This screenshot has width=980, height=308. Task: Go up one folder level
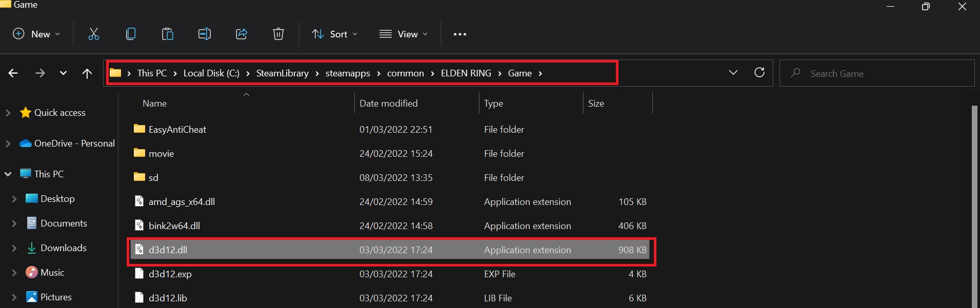coord(87,73)
